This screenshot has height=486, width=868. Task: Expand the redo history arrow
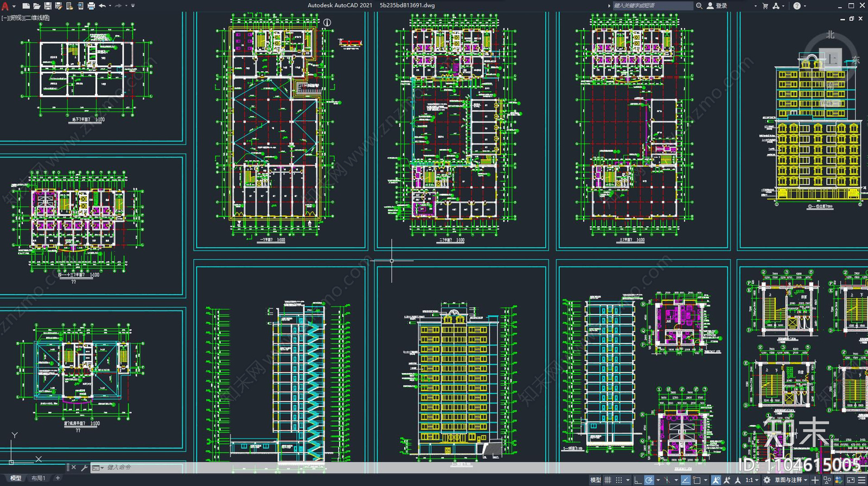(126, 5)
